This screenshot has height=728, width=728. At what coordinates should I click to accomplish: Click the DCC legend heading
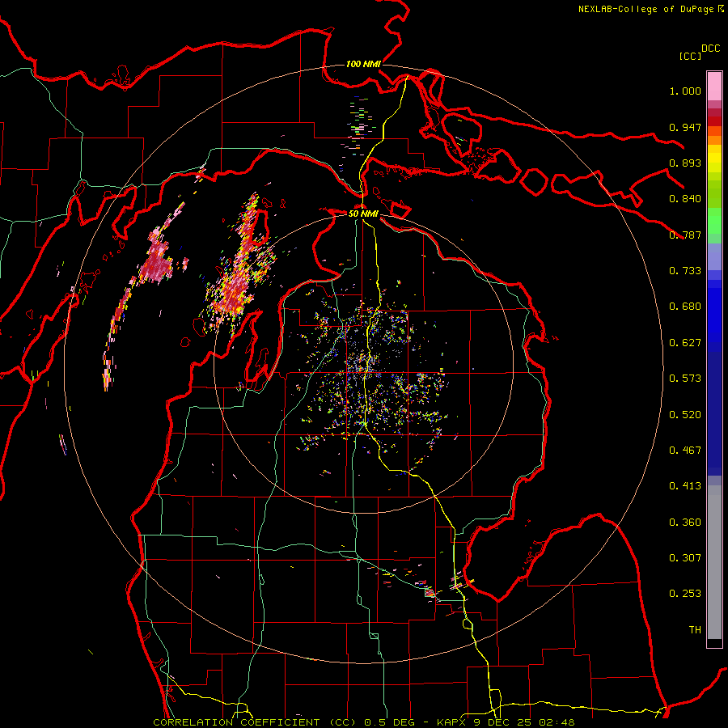pos(710,49)
